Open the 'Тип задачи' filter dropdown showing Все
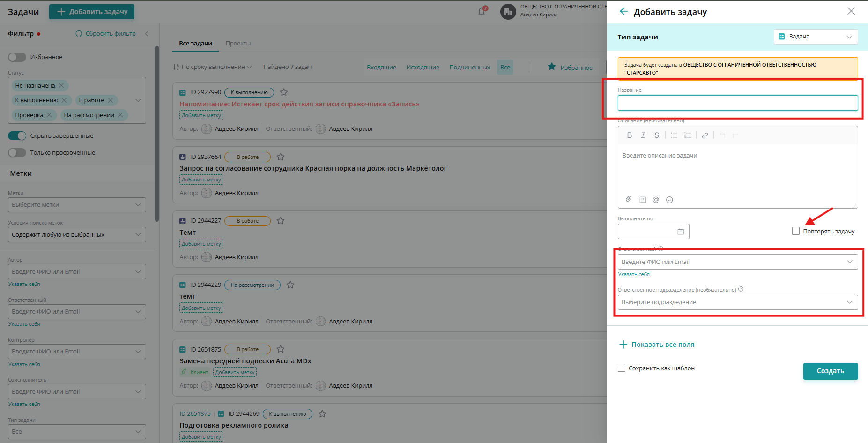This screenshot has height=443, width=868. (x=77, y=432)
